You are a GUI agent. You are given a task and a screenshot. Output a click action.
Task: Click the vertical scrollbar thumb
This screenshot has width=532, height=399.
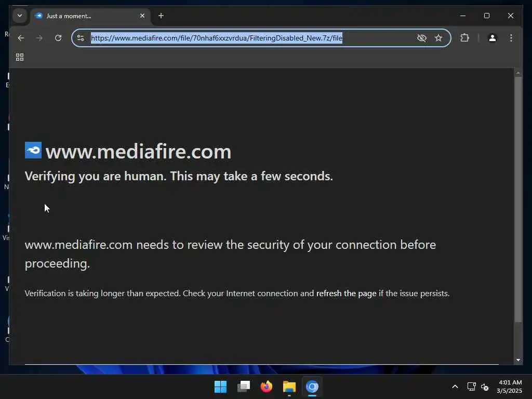518,199
